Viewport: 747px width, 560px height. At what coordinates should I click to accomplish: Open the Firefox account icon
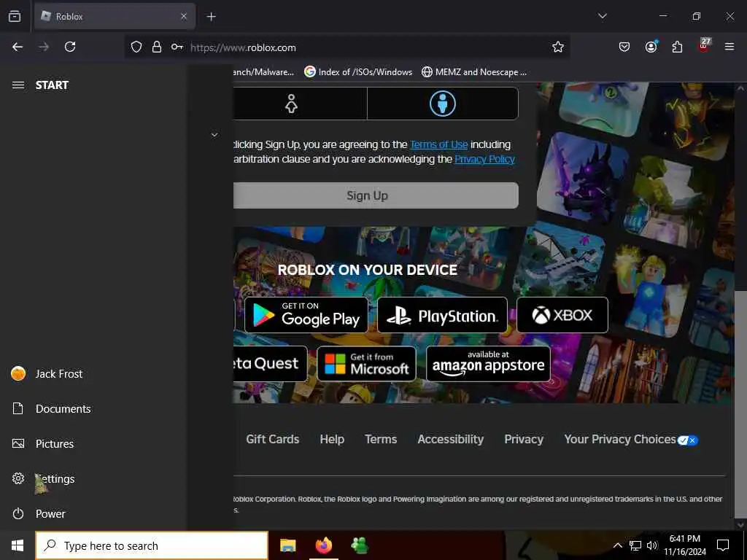[651, 47]
